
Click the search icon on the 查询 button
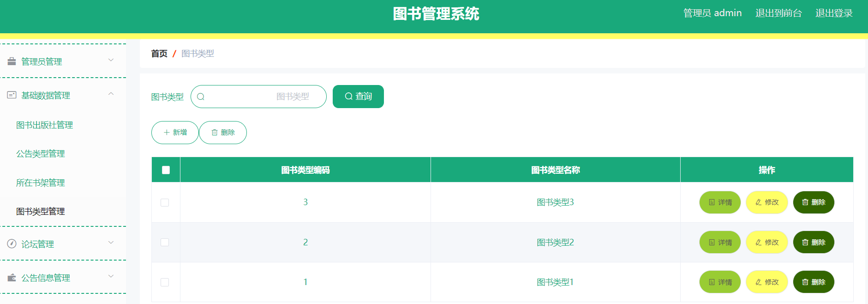coord(349,96)
